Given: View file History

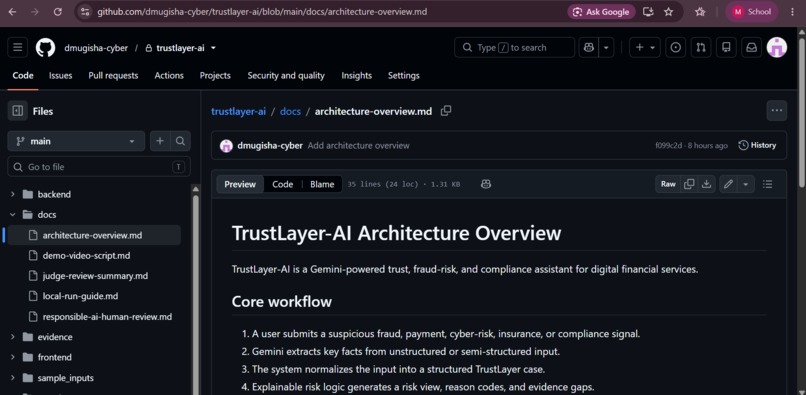Looking at the screenshot, I should pyautogui.click(x=757, y=146).
